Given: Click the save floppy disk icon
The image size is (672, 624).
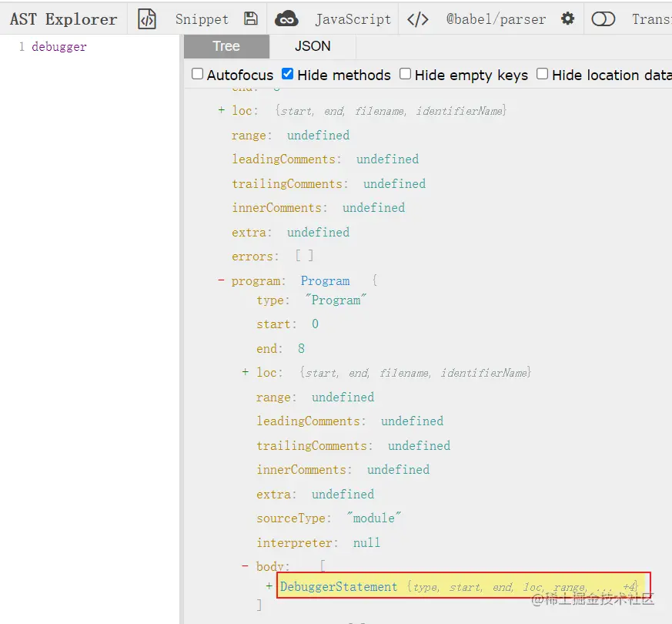Looking at the screenshot, I should click(x=251, y=18).
